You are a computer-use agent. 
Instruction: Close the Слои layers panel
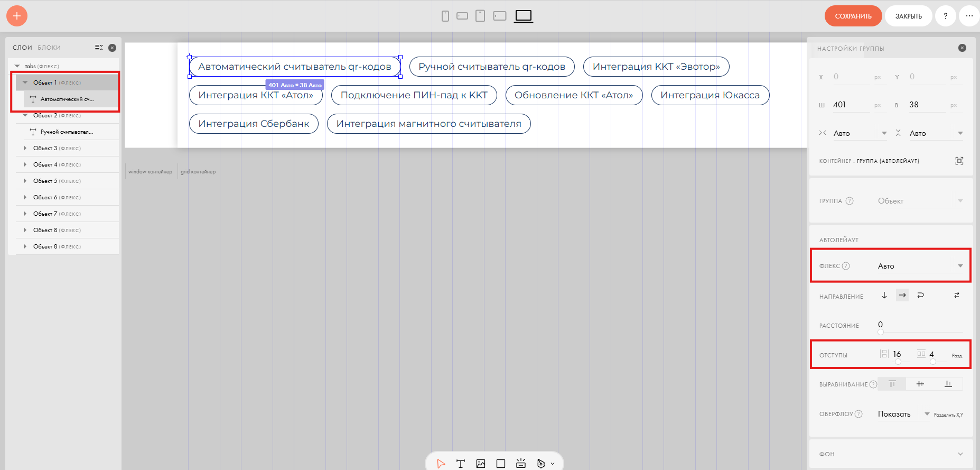(x=112, y=48)
